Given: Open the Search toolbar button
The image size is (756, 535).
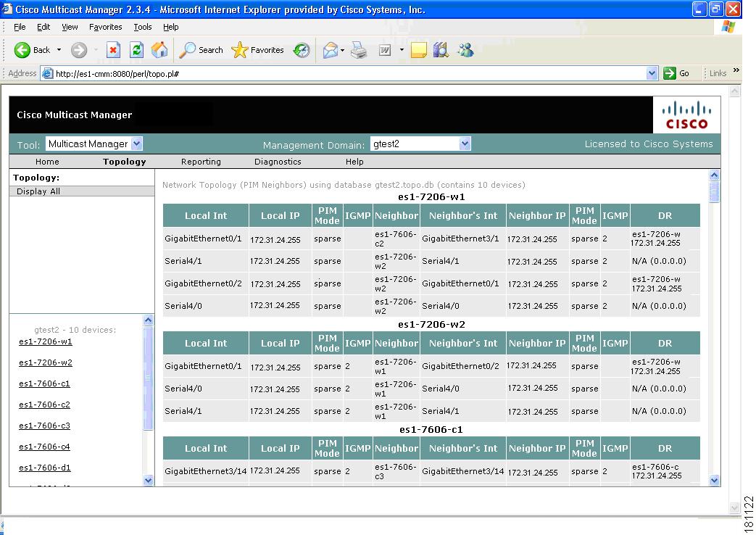Looking at the screenshot, I should (201, 50).
